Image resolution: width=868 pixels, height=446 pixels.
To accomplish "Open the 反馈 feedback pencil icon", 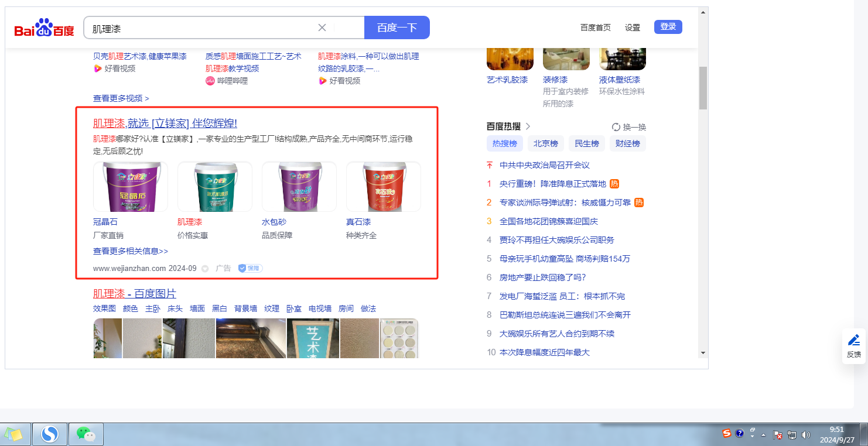I will 854,340.
